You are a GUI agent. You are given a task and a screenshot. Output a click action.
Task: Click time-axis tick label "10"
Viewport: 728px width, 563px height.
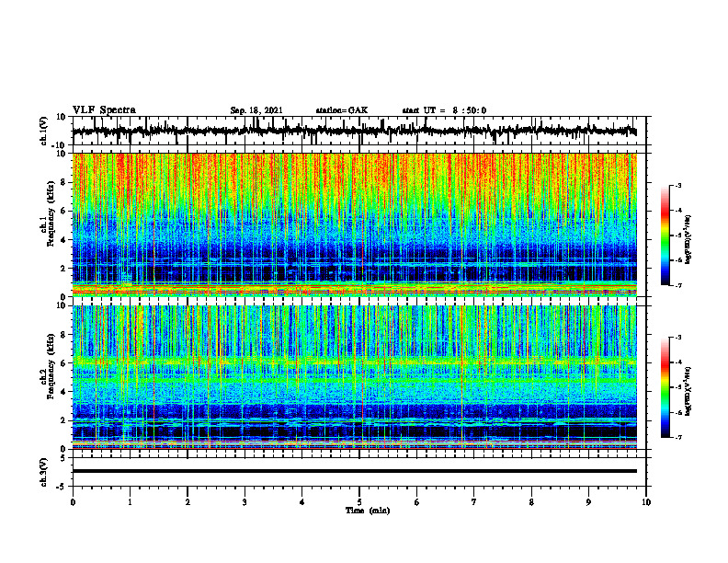coord(646,502)
